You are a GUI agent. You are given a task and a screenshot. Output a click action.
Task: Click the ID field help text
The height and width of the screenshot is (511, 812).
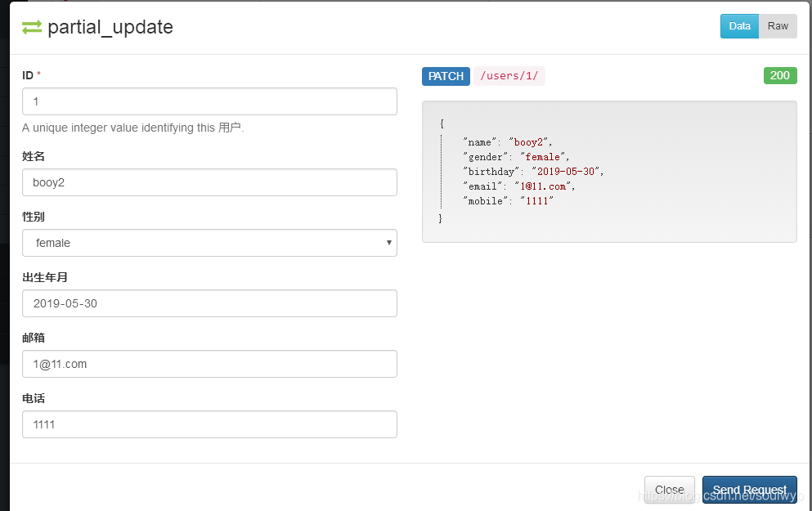pos(133,128)
